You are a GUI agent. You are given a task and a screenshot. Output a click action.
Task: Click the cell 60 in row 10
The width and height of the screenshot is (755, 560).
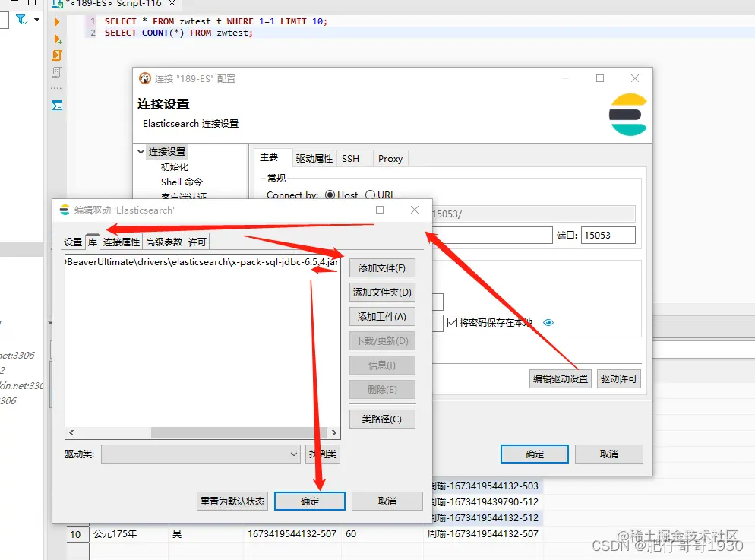[383, 534]
